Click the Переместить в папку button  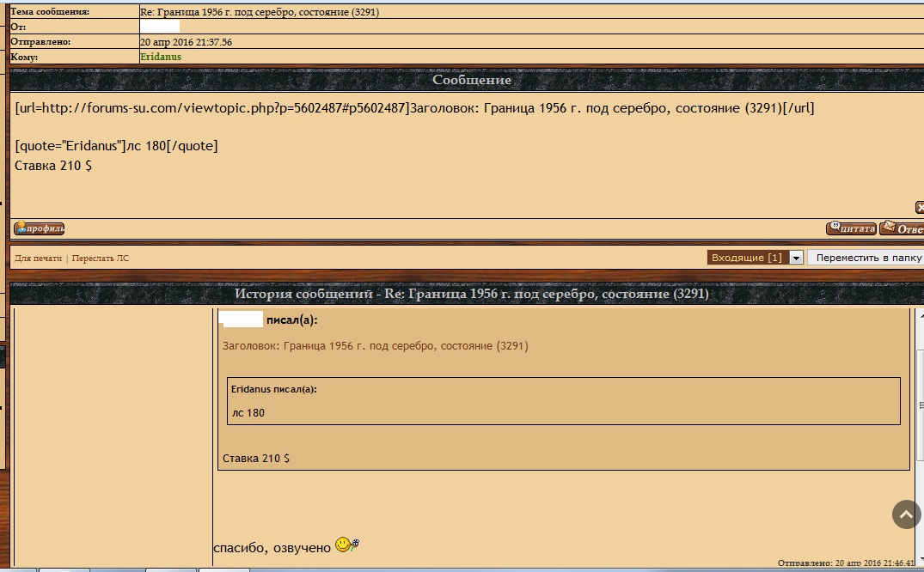pyautogui.click(x=867, y=258)
